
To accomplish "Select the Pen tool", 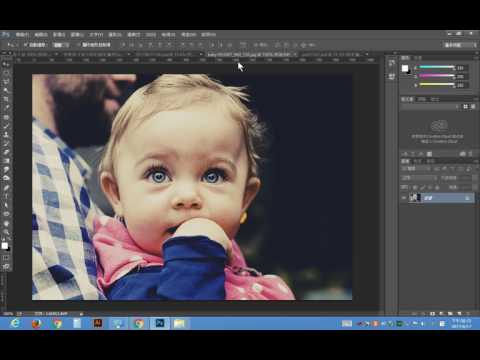I will (6, 187).
